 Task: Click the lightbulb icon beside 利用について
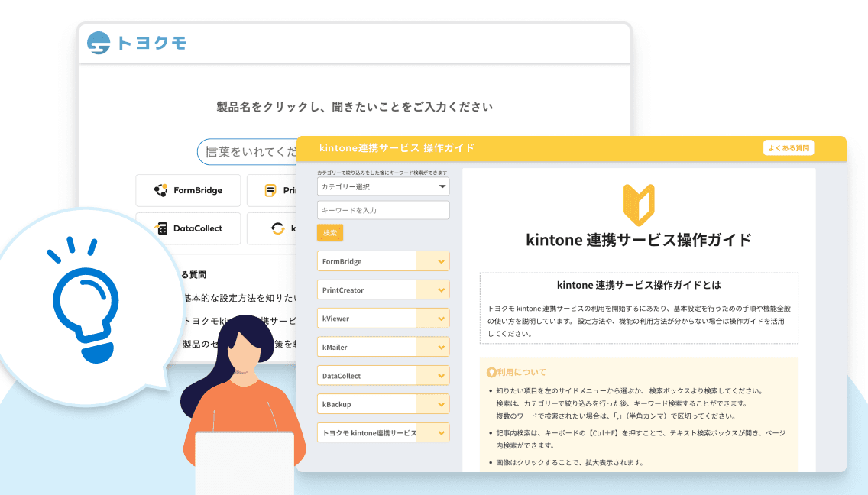[491, 373]
